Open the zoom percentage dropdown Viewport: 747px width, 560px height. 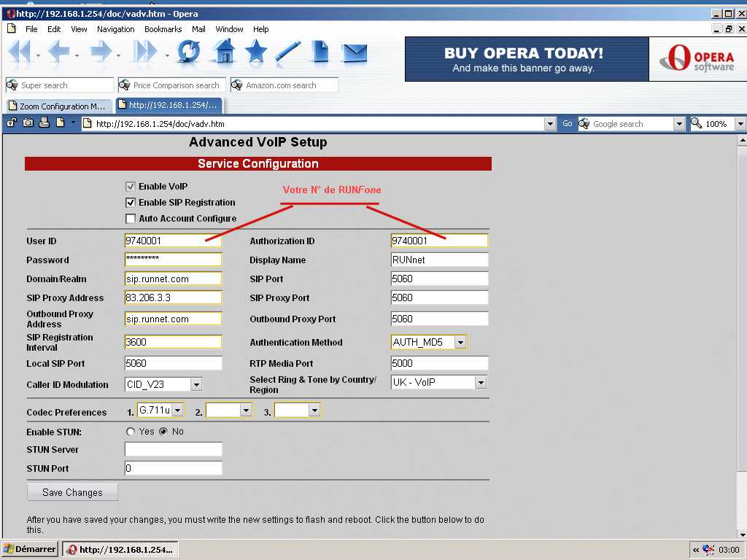pyautogui.click(x=740, y=124)
